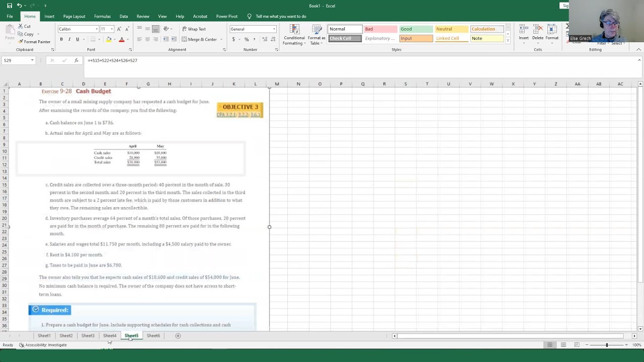Expand Merge & Center options arrow

coord(221,39)
